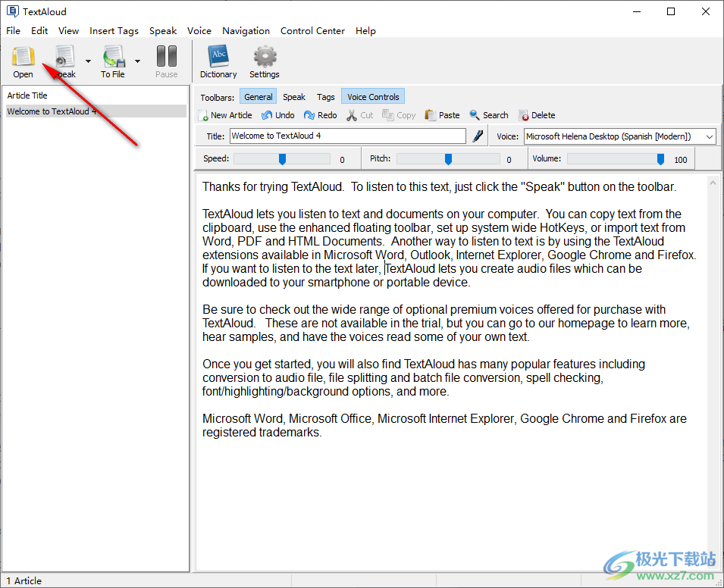Screen dimensions: 724x588
Task: Click the Redo button
Action: click(321, 115)
